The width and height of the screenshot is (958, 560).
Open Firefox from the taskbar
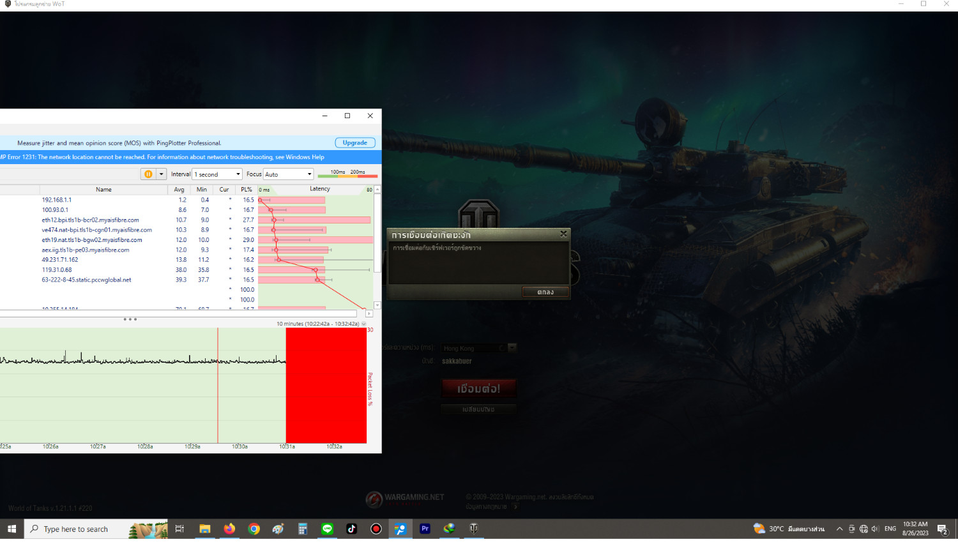[229, 529]
